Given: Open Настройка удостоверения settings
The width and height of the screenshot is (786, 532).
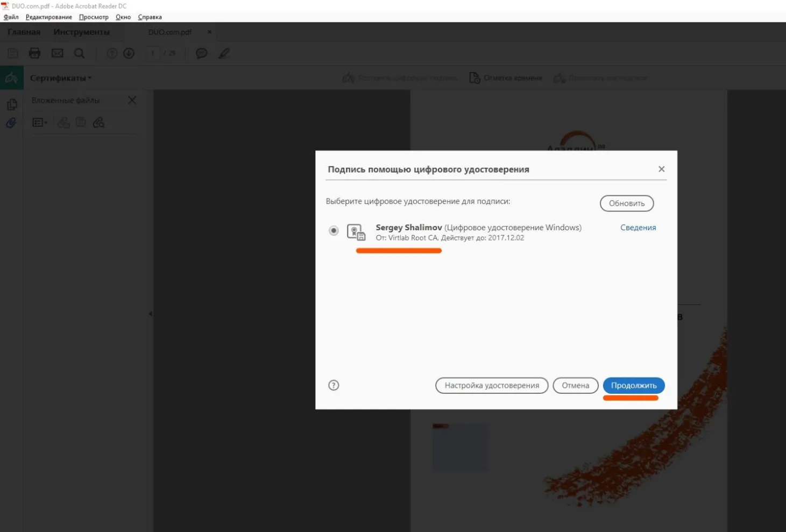Looking at the screenshot, I should (x=492, y=385).
